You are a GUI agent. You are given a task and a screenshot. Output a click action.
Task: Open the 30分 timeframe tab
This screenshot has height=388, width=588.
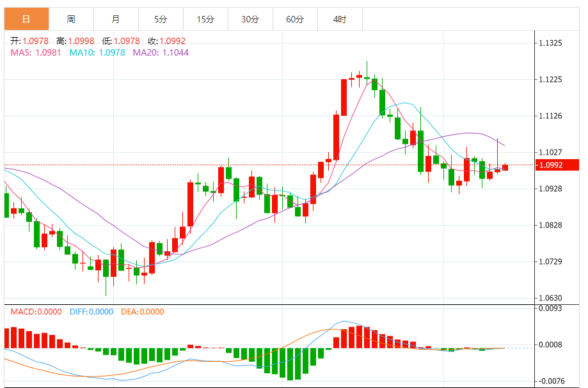tap(251, 19)
